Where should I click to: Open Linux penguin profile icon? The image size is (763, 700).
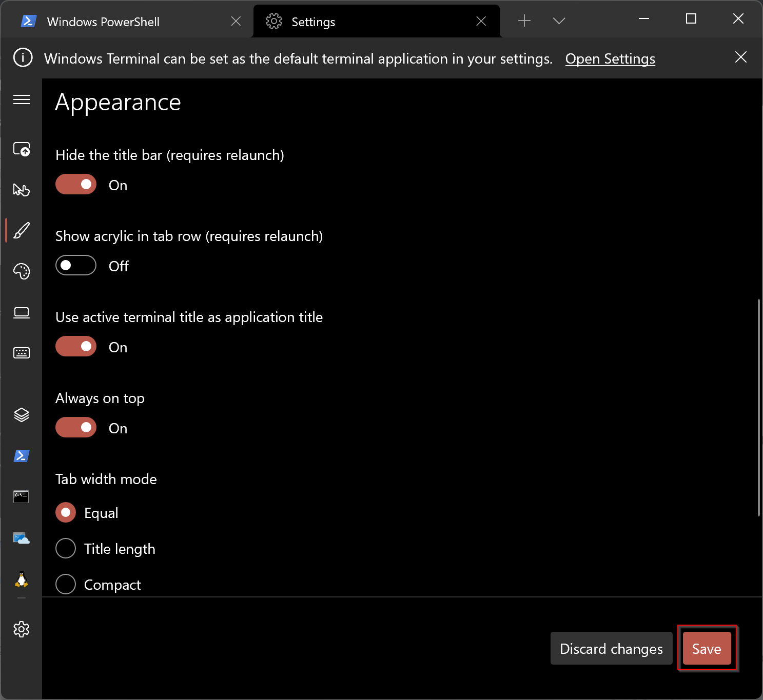[22, 579]
